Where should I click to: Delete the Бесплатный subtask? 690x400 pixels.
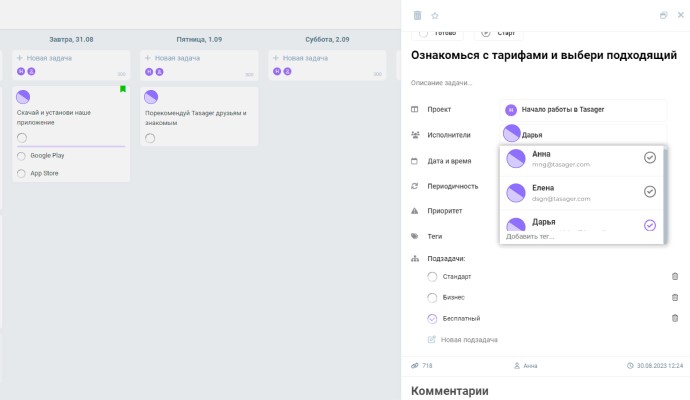[x=675, y=318]
